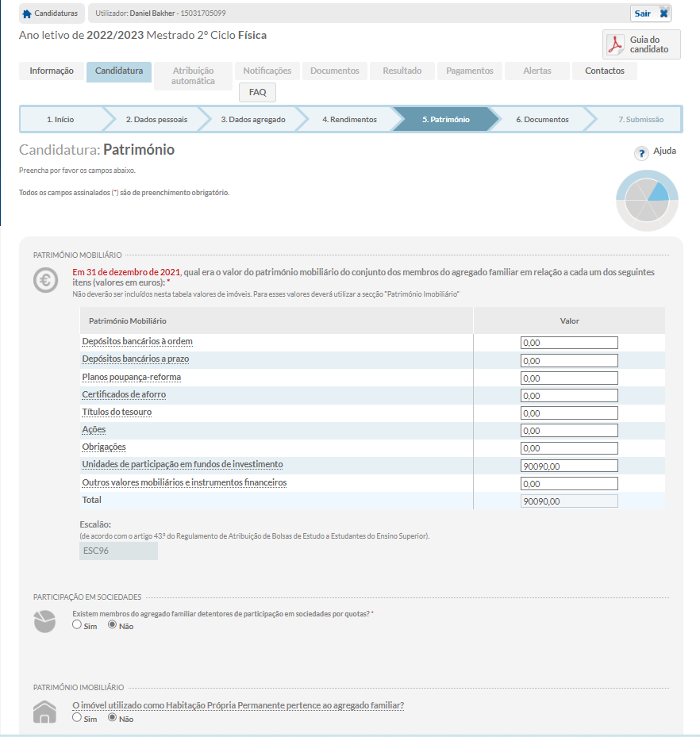This screenshot has width=700, height=737.
Task: Open the Candidatura tab
Action: pyautogui.click(x=119, y=71)
